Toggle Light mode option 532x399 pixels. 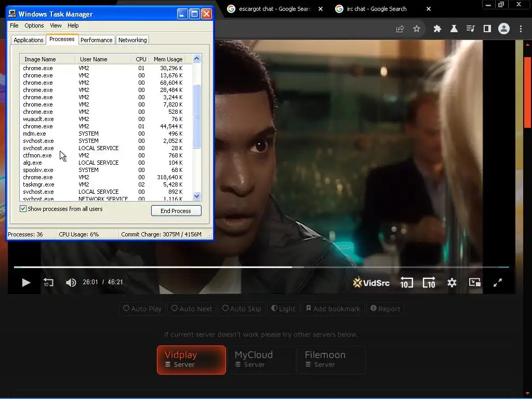pyautogui.click(x=283, y=309)
